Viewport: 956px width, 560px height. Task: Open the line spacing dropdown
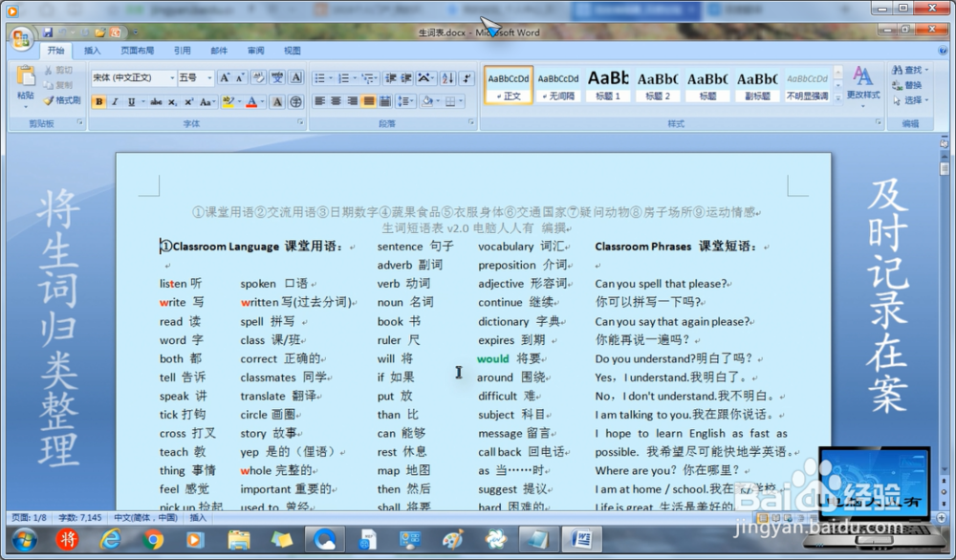405,101
